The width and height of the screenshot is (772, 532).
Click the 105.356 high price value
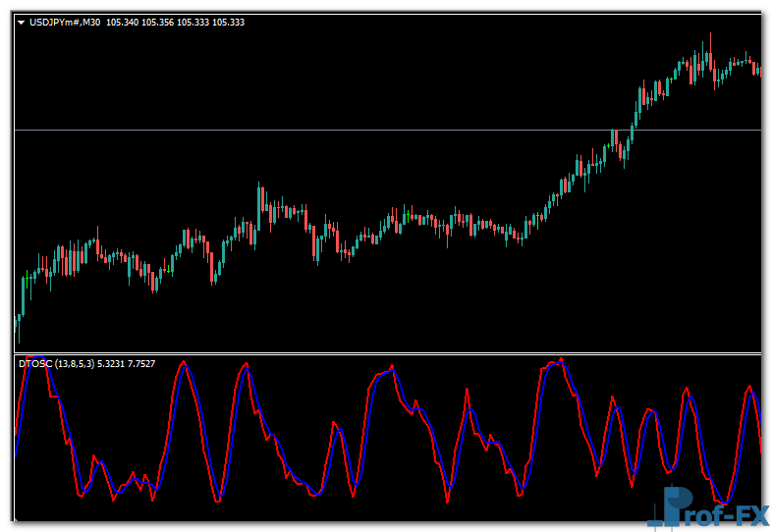(158, 22)
